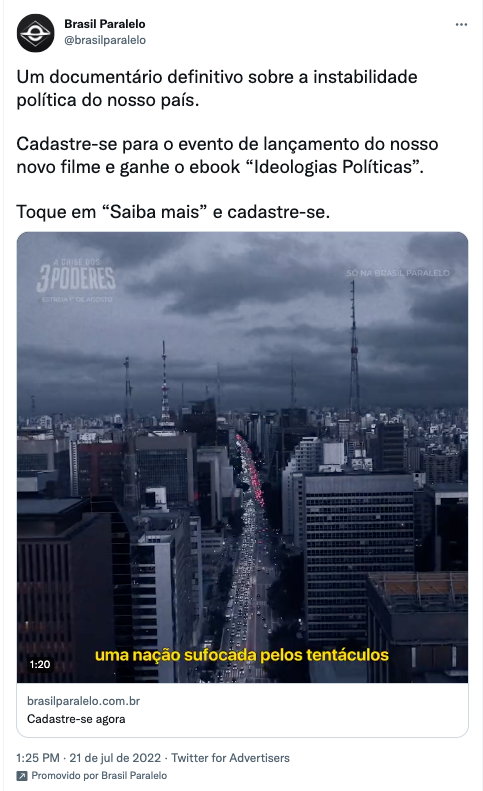The height and width of the screenshot is (791, 483).
Task: Click the "Só na Brasil Paralelo" watermark
Action: 398,273
